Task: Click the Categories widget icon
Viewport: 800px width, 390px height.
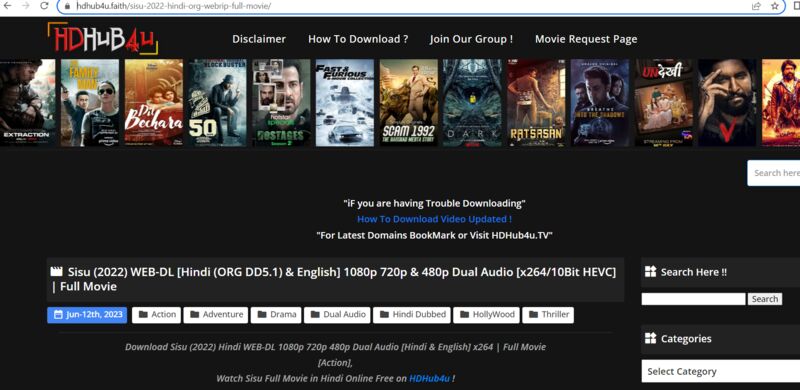Action: point(650,338)
